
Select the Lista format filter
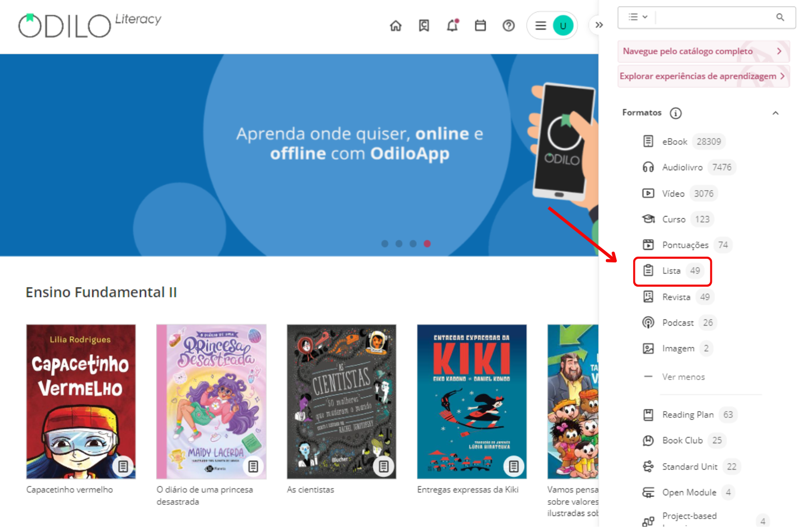(672, 271)
